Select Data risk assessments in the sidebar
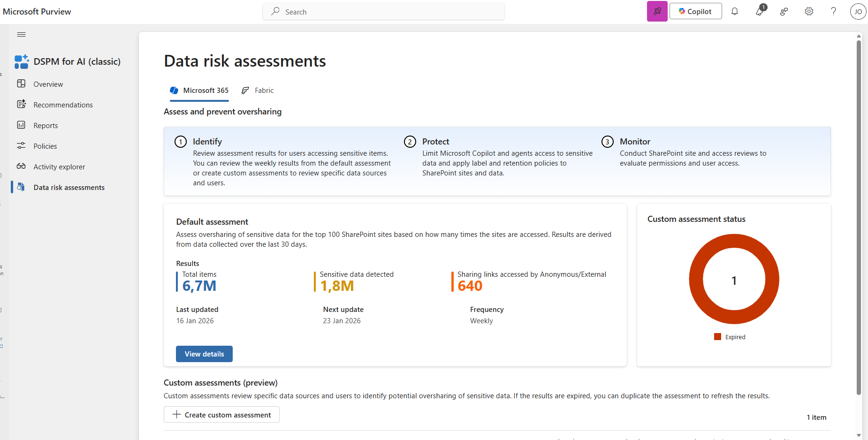Screen dimensions: 868x440 click(x=69, y=188)
